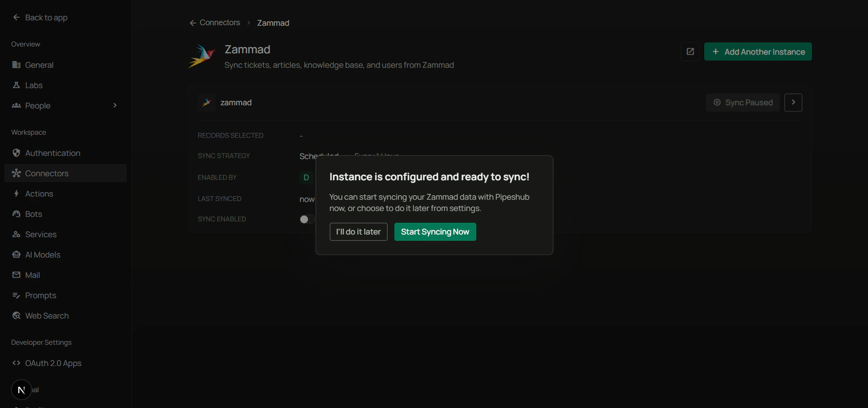Choose I'll do it later

click(x=359, y=232)
